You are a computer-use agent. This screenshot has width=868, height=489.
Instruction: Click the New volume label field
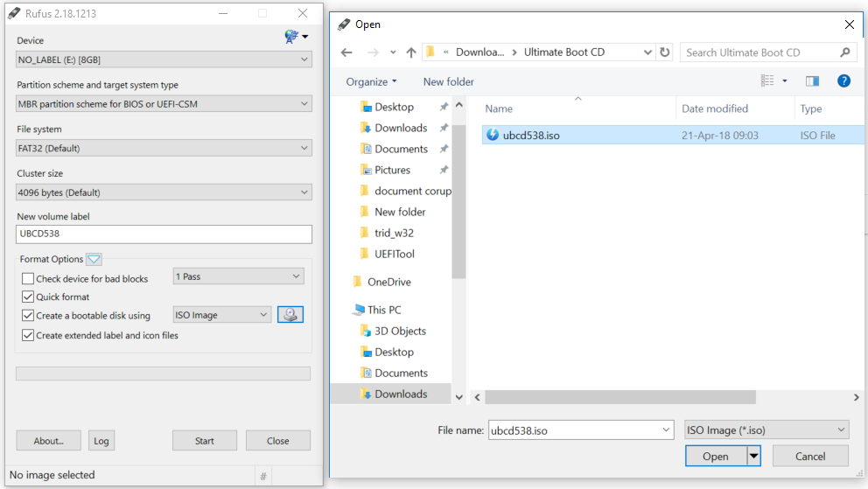pos(164,234)
